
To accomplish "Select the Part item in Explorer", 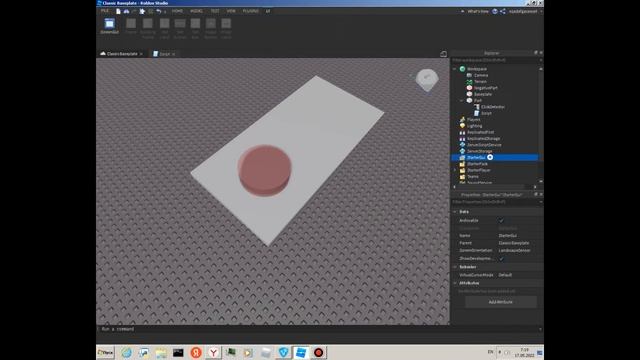I will click(x=478, y=100).
